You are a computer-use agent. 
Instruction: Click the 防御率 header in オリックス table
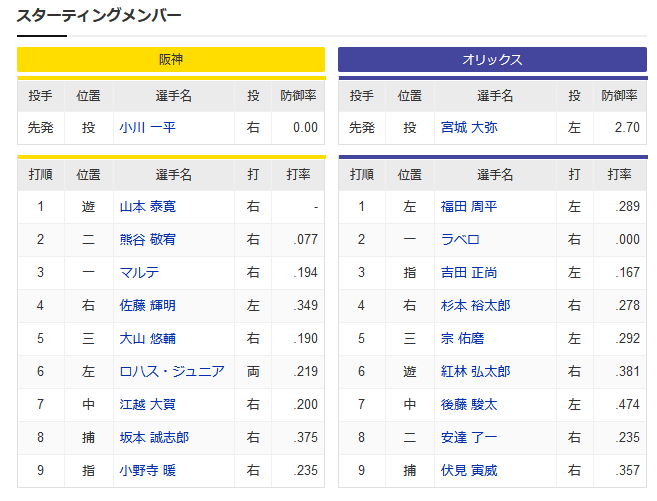click(x=620, y=96)
